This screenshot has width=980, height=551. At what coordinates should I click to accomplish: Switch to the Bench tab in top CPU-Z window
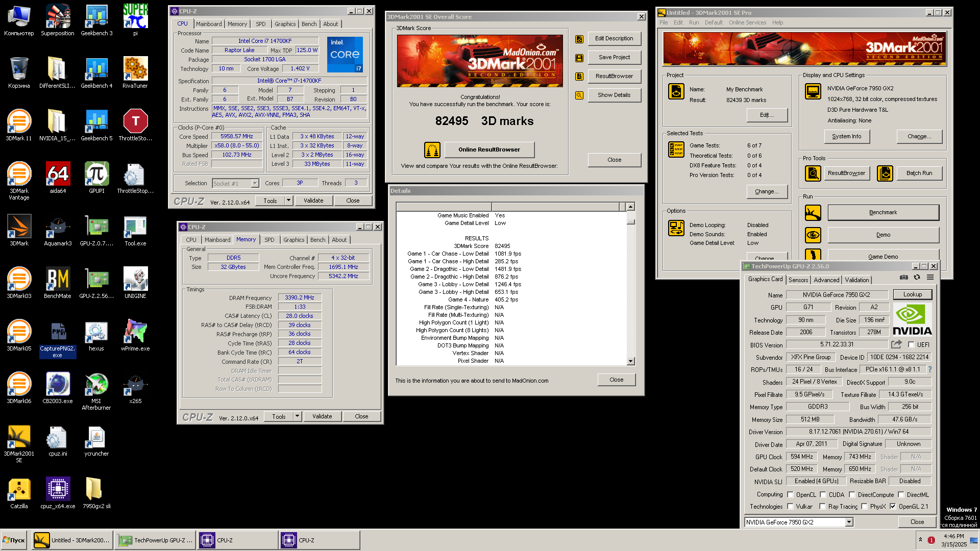click(x=309, y=24)
